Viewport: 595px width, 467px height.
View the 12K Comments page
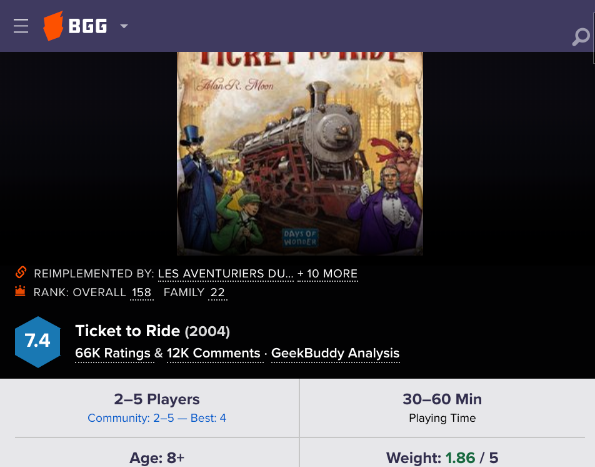tap(214, 353)
